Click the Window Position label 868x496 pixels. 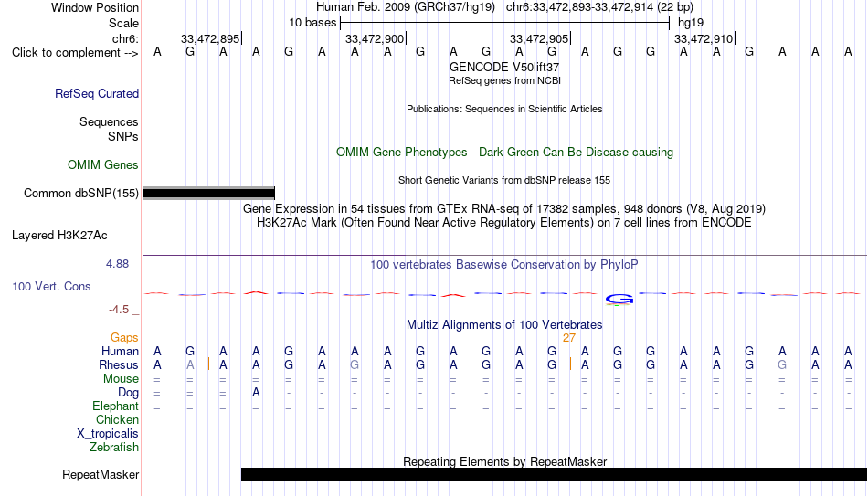[95, 7]
